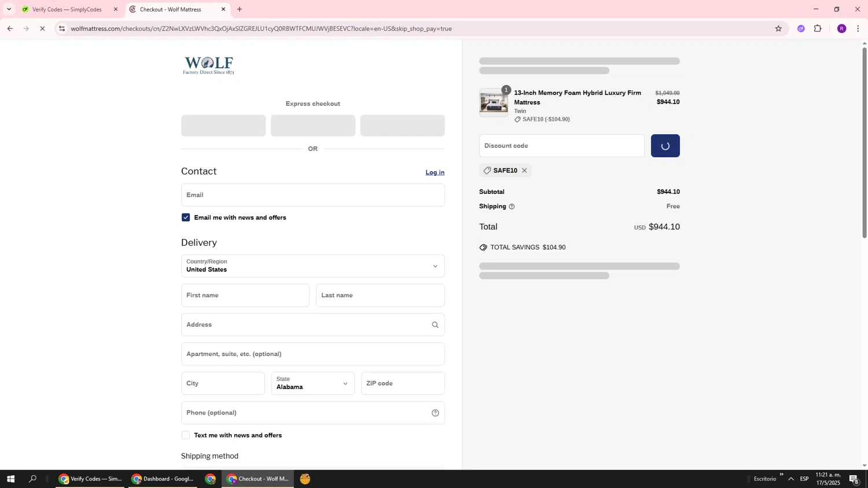Open a new browser tab
Viewport: 868px width, 488px height.
click(x=240, y=9)
